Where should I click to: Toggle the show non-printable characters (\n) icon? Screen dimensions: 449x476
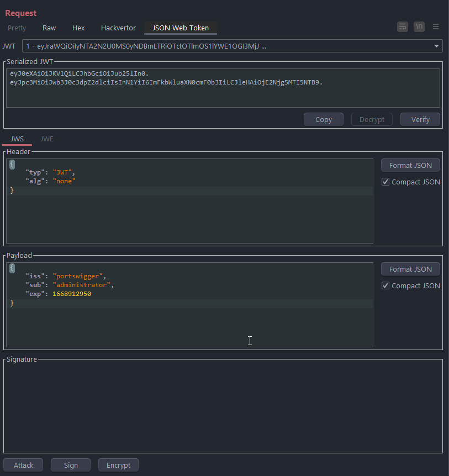[x=419, y=27]
